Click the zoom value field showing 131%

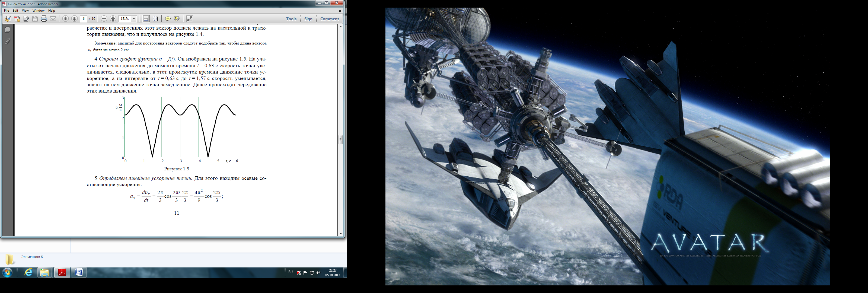pyautogui.click(x=125, y=19)
